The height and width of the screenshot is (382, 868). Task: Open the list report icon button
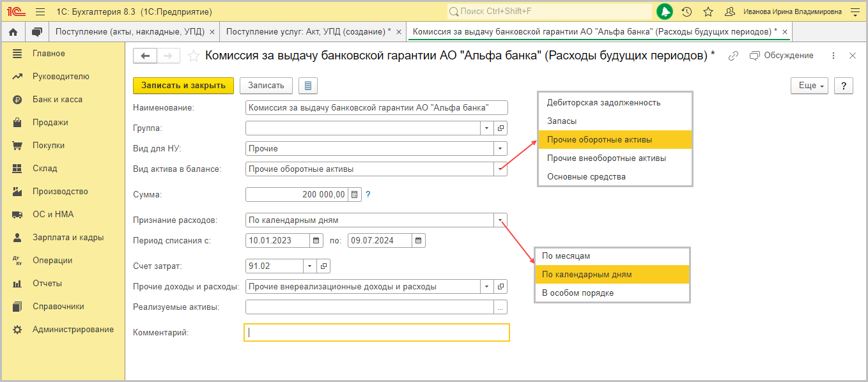[308, 86]
